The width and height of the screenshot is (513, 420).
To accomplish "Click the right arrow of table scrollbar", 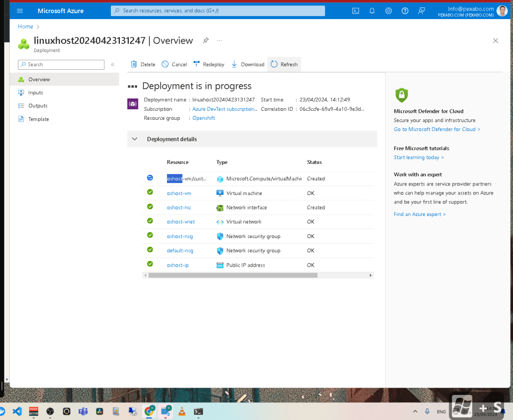I will [371, 276].
